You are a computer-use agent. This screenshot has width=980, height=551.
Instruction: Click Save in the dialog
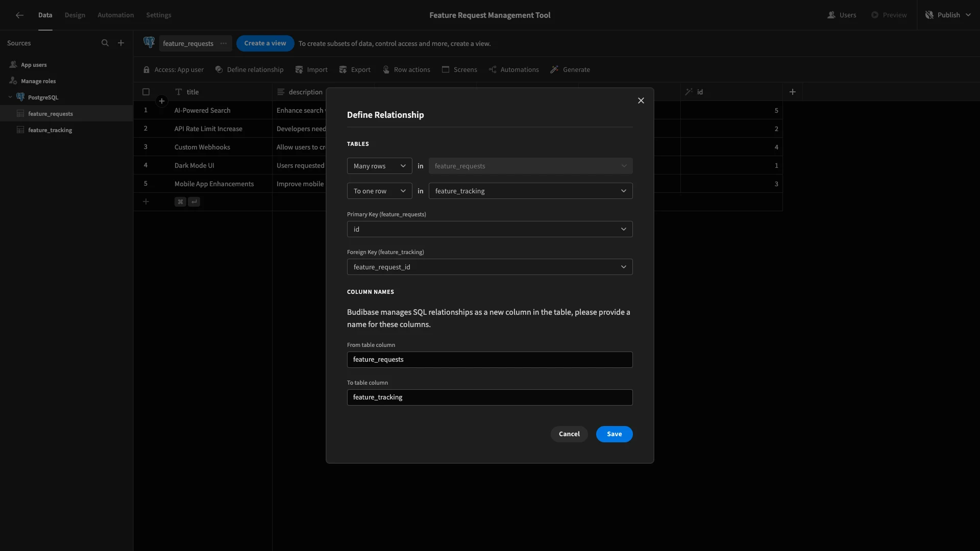click(615, 434)
